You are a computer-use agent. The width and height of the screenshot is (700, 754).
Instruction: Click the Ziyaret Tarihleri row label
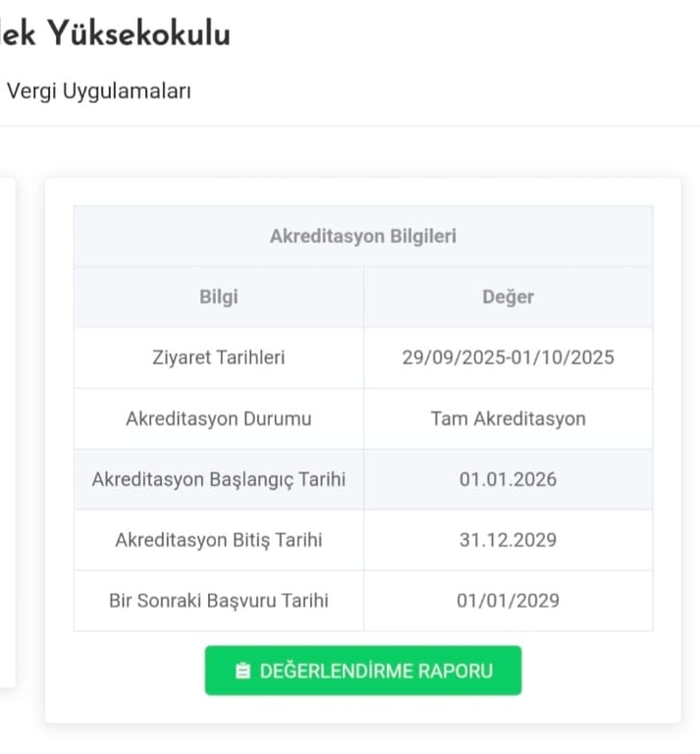tap(218, 357)
